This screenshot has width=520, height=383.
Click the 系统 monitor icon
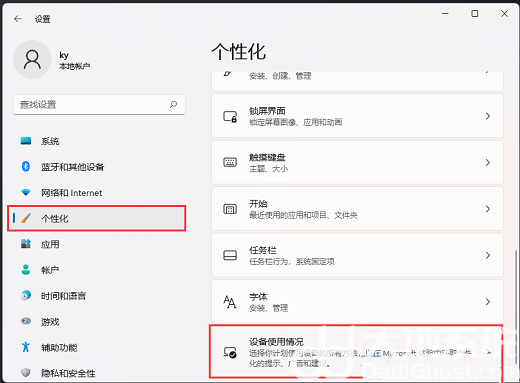tap(26, 141)
